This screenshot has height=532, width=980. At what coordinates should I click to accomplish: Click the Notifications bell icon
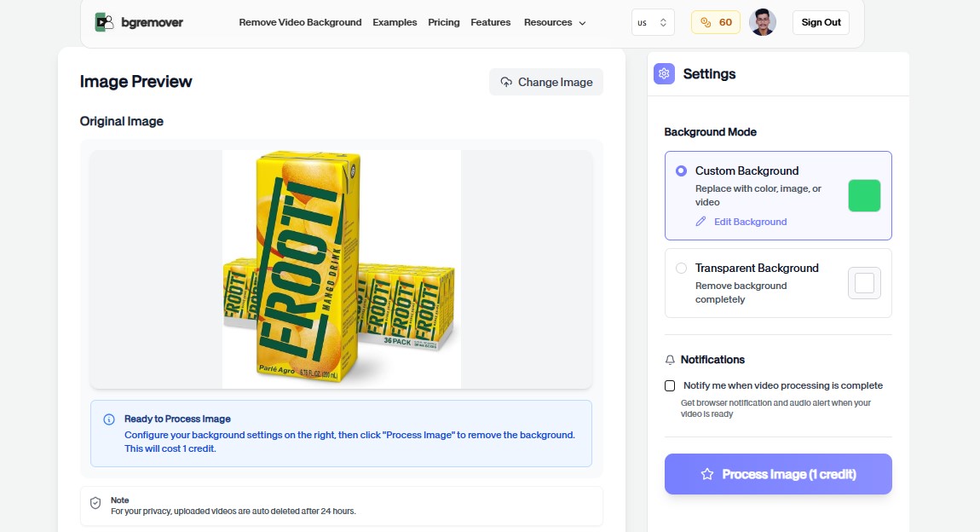click(x=670, y=360)
